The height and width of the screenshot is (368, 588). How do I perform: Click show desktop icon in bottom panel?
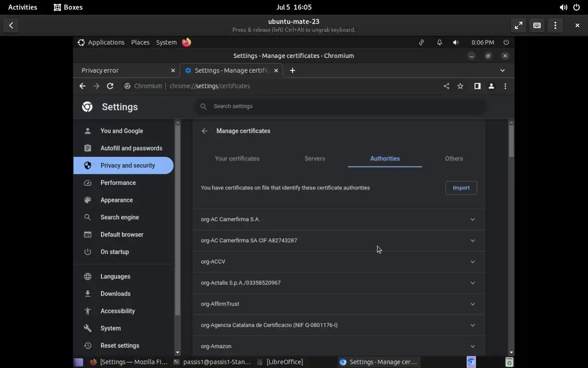[79, 362]
